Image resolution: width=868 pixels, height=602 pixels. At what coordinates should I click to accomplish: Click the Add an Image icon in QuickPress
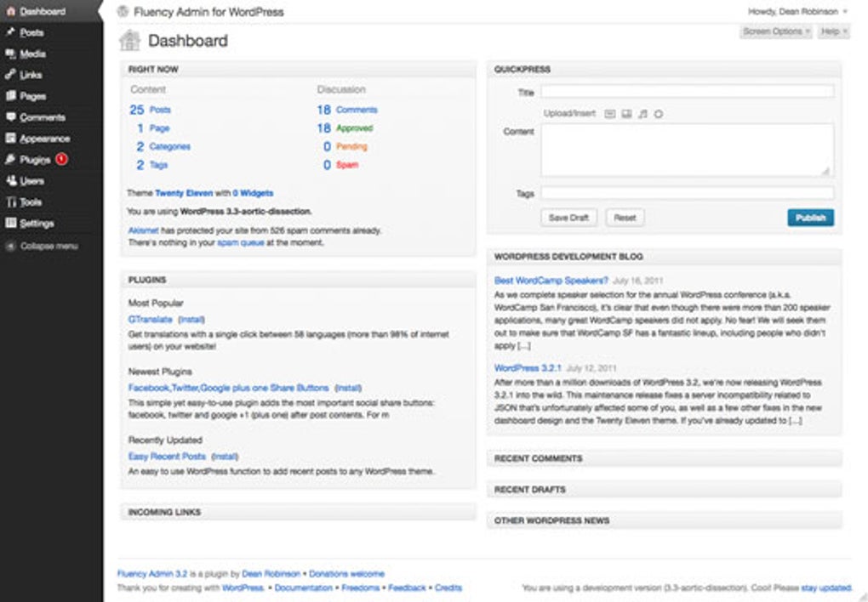[x=609, y=115]
